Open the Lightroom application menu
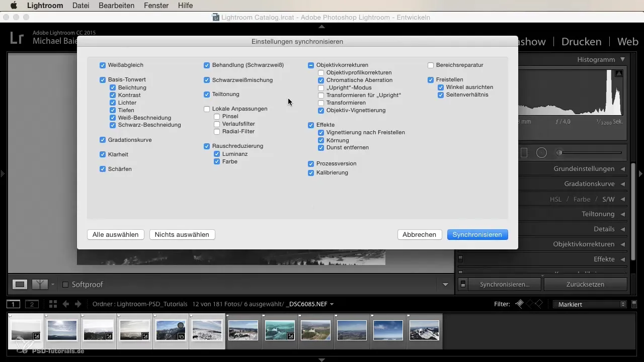 pos(45,6)
